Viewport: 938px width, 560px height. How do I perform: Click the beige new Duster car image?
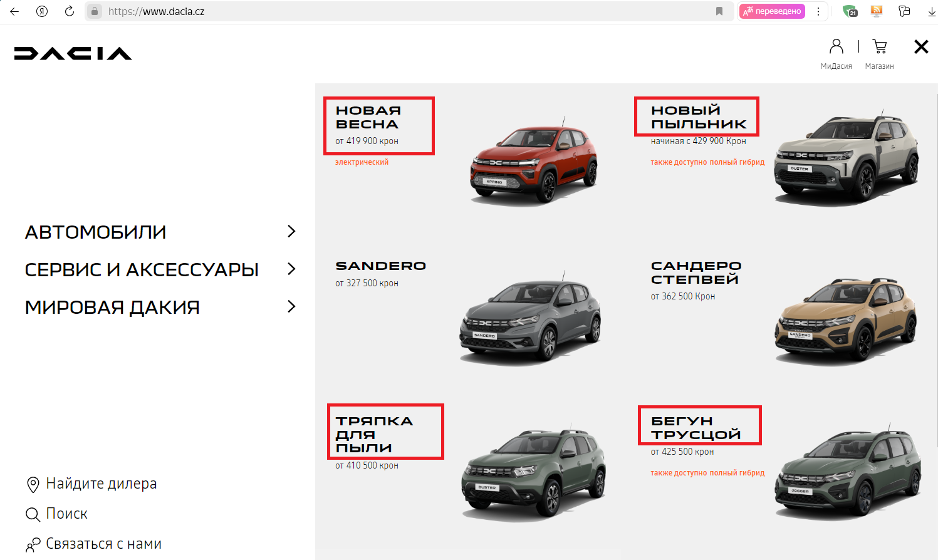point(847,159)
